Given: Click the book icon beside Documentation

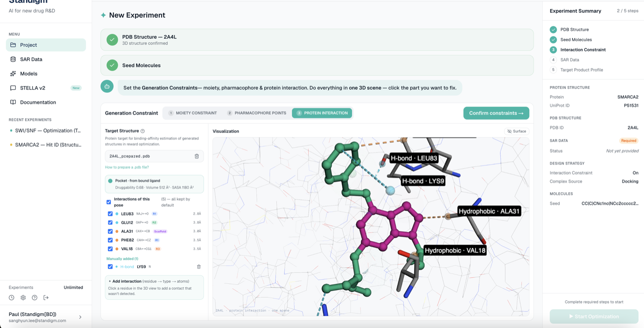Looking at the screenshot, I should click(13, 102).
